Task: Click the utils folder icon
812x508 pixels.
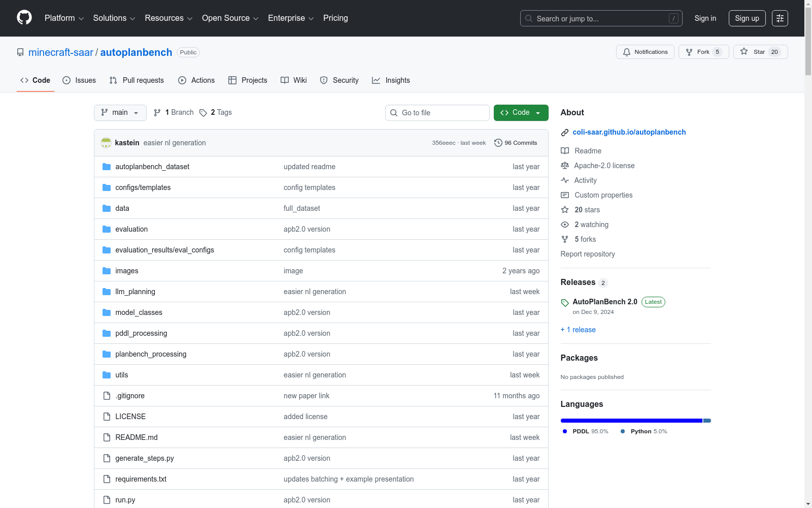Action: [107, 375]
